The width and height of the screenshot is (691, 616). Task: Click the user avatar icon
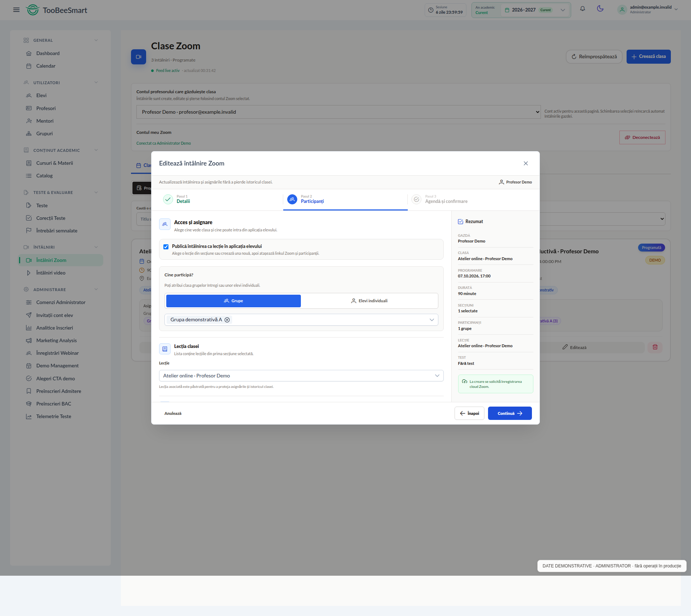[622, 10]
